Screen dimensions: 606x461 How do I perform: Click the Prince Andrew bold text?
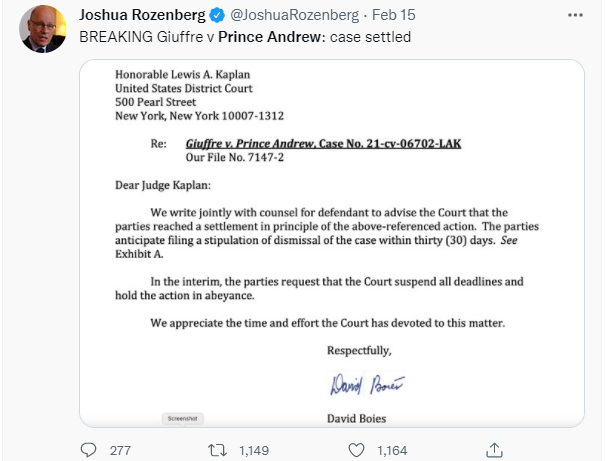point(269,37)
